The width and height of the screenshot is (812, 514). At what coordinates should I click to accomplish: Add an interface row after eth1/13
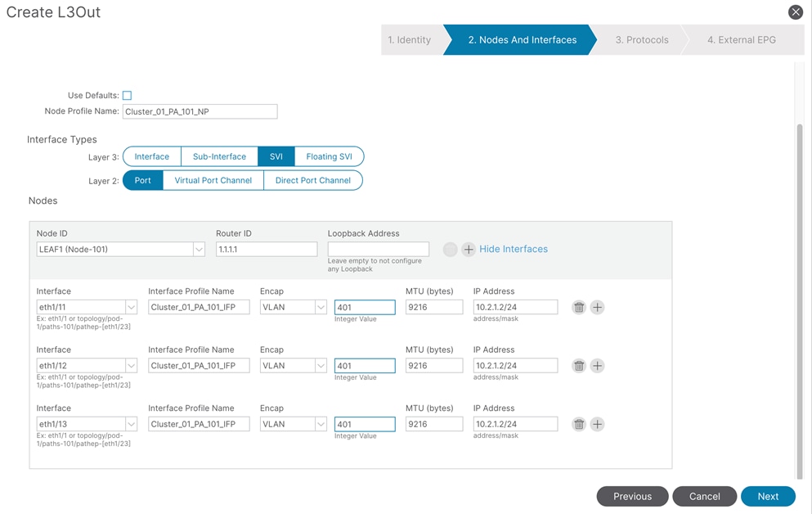[x=598, y=423]
